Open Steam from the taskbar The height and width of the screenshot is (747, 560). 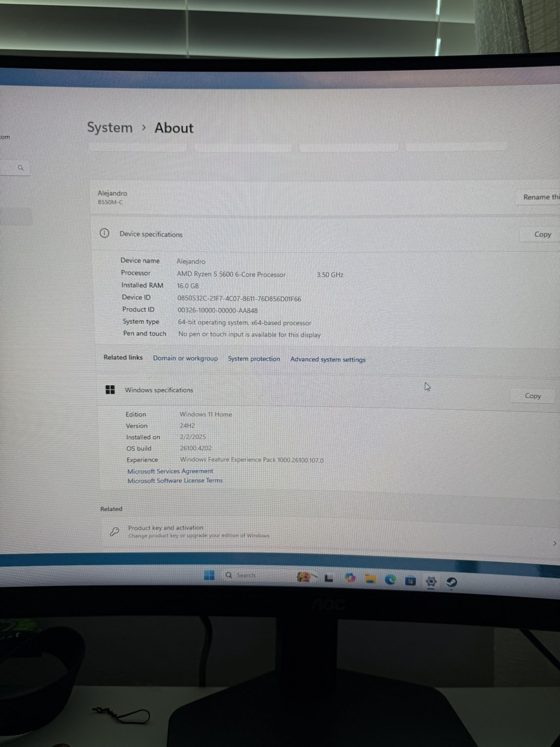(451, 582)
